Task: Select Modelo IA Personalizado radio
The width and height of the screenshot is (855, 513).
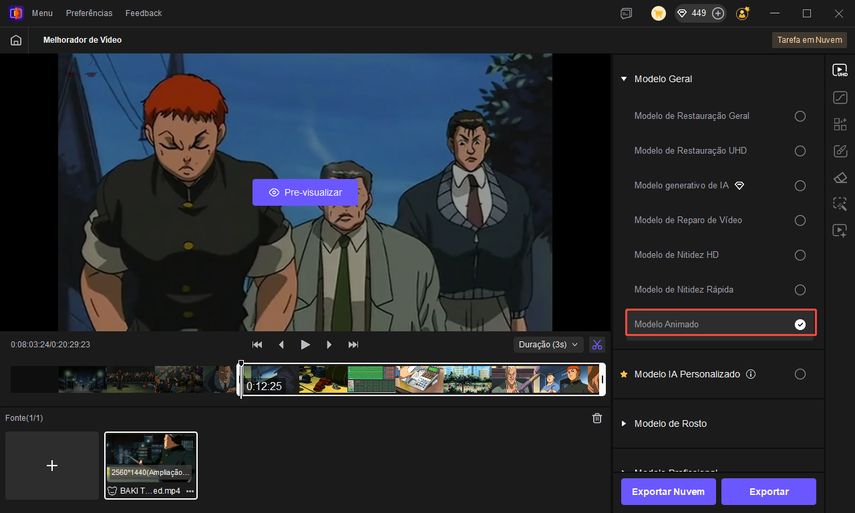Action: coord(800,374)
